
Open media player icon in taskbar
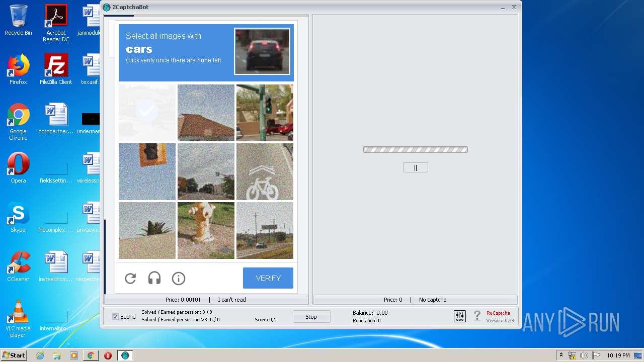click(x=74, y=355)
